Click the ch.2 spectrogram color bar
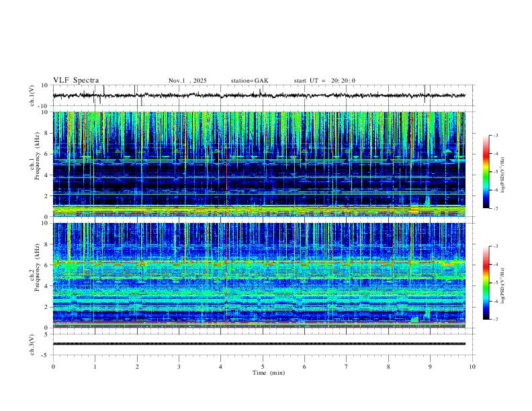The width and height of the screenshot is (532, 411). [x=486, y=283]
